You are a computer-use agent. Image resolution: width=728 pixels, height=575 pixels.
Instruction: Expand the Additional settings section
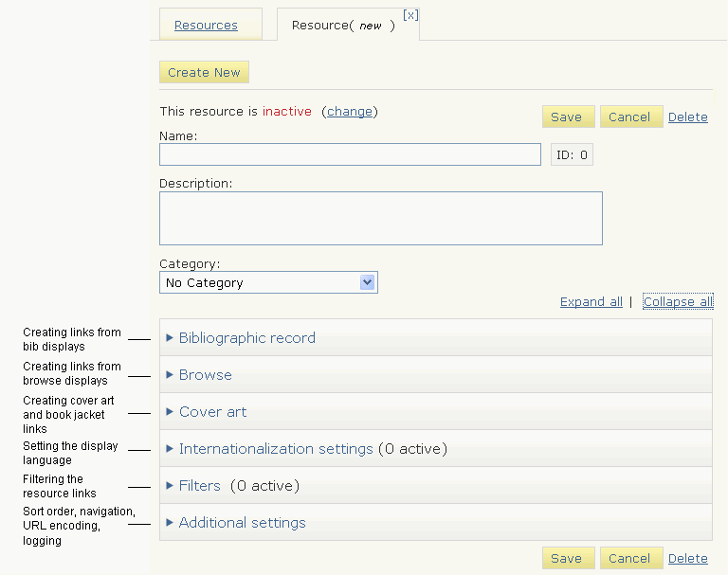coord(435,523)
